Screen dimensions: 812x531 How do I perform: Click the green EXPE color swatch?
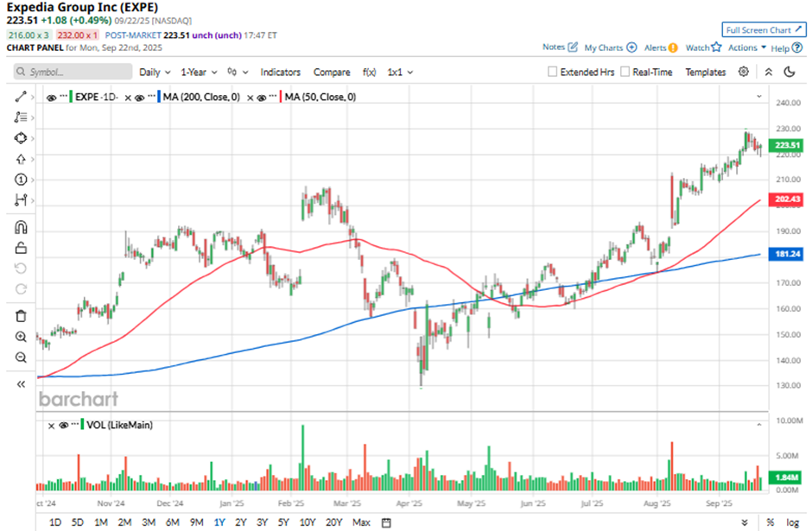tap(72, 97)
